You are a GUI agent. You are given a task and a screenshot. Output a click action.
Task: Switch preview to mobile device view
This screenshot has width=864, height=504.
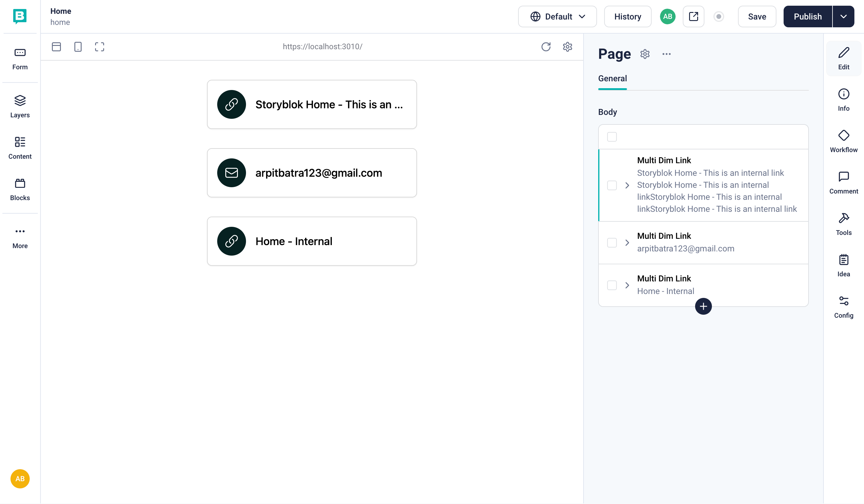(78, 46)
